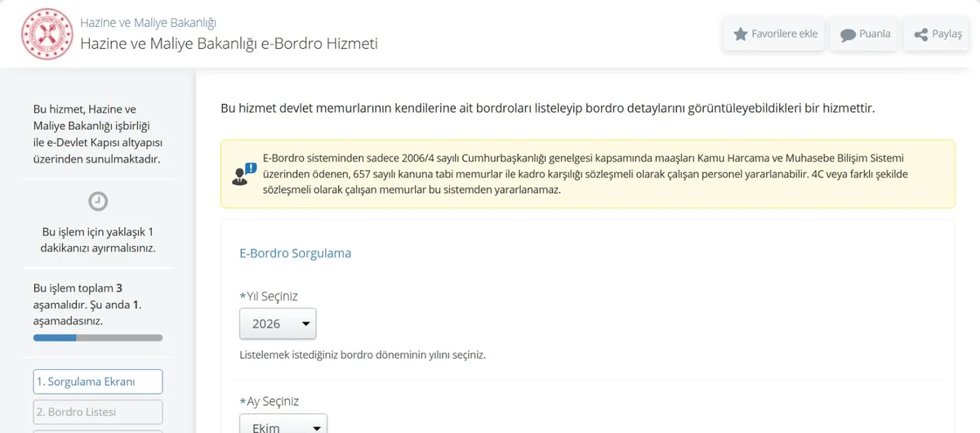Rate the service with Puanla button
Viewport: 980px width, 433px height.
(865, 34)
